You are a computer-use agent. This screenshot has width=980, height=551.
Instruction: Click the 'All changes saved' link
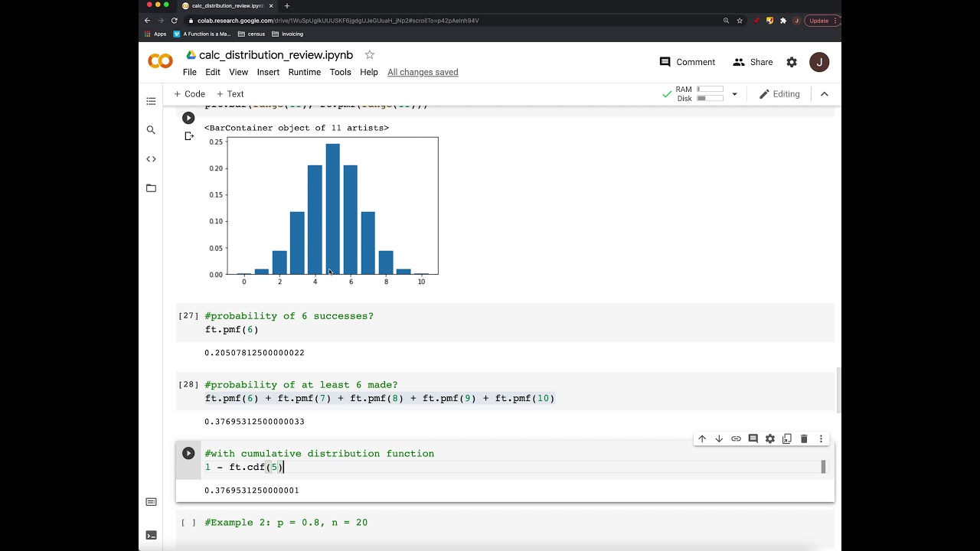(423, 72)
